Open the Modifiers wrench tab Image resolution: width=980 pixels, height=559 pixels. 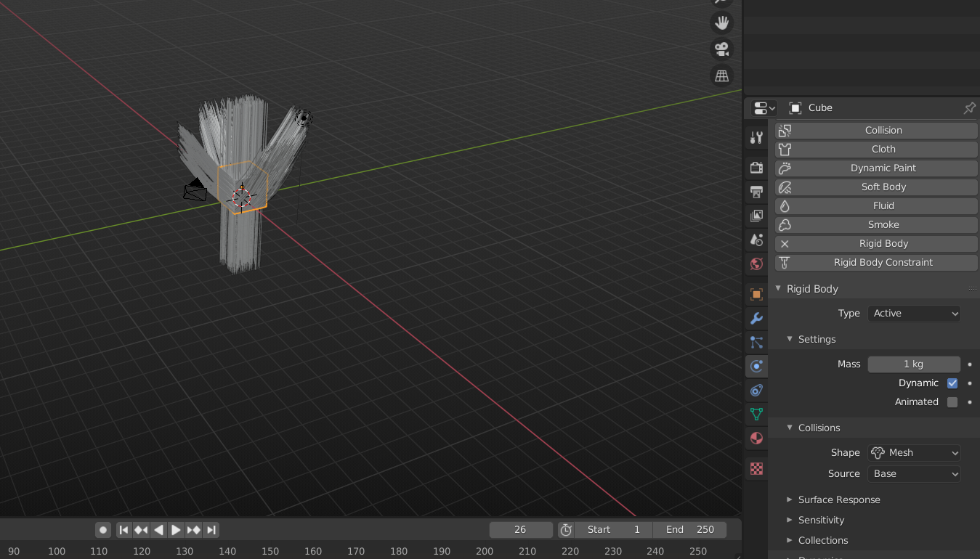point(756,318)
